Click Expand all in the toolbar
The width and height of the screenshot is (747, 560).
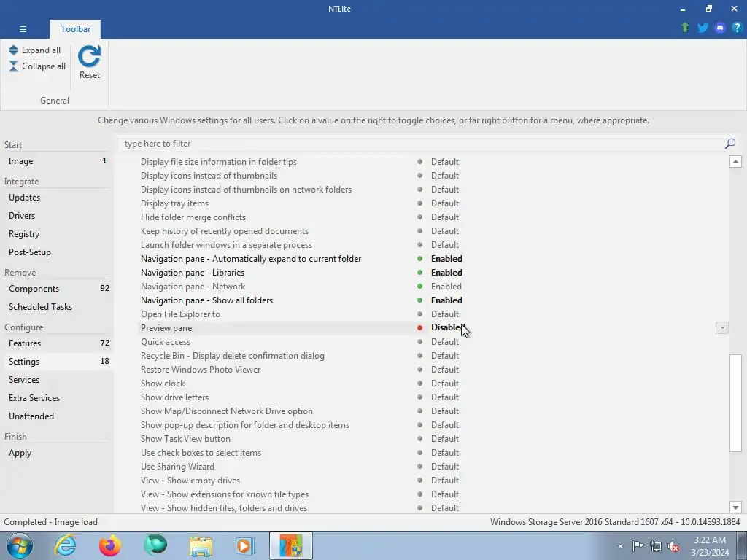(35, 50)
